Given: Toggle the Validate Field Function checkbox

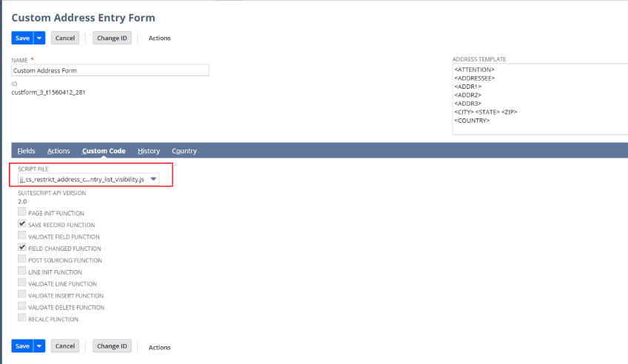Looking at the screenshot, I should pyautogui.click(x=22, y=236).
